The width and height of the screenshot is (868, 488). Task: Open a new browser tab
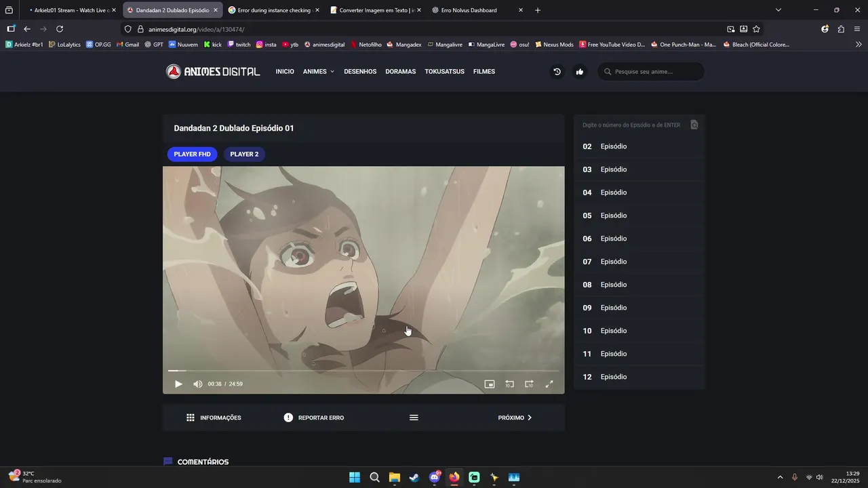click(x=538, y=10)
